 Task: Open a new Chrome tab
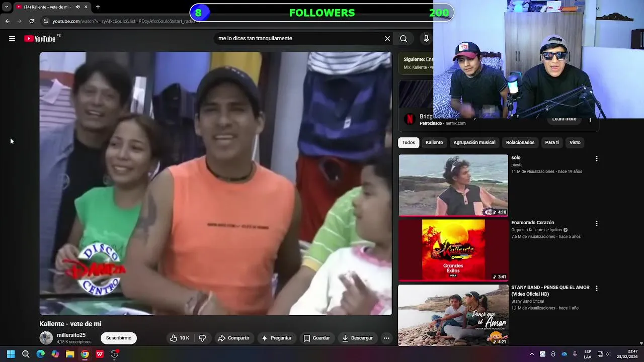pos(98,7)
